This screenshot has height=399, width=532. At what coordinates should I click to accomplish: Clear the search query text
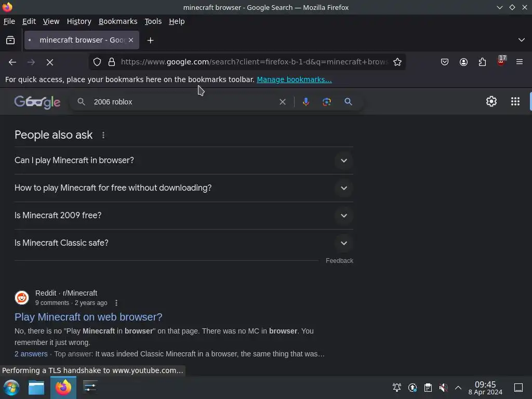pos(282,102)
